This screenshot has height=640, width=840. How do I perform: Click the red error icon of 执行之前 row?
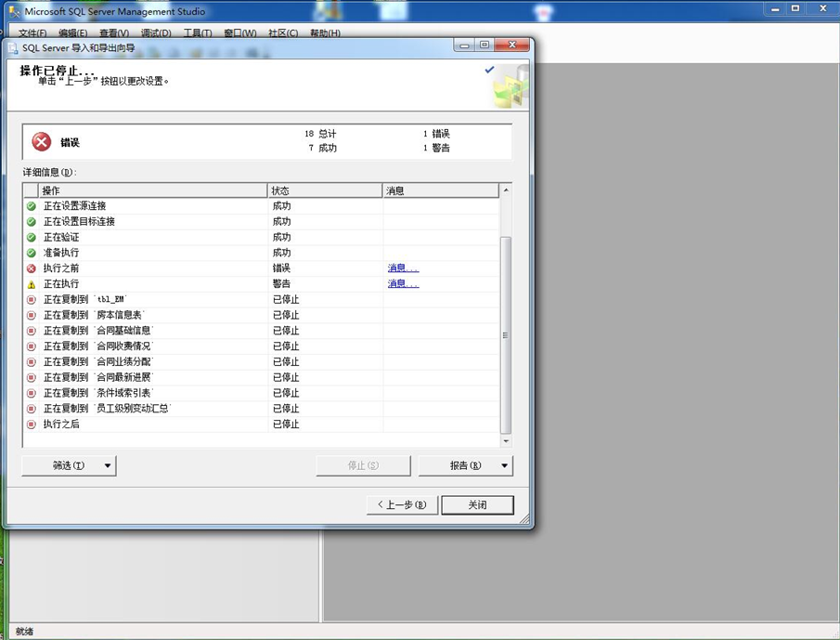31,268
